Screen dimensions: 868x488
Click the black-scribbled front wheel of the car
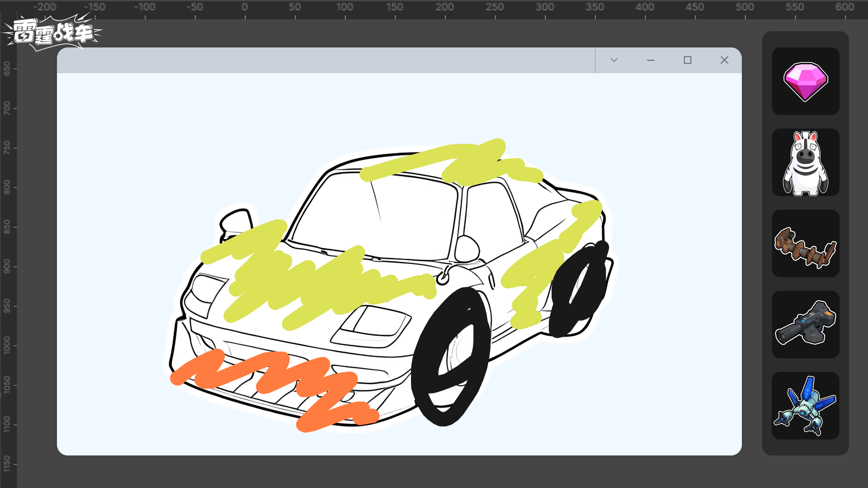click(x=450, y=357)
